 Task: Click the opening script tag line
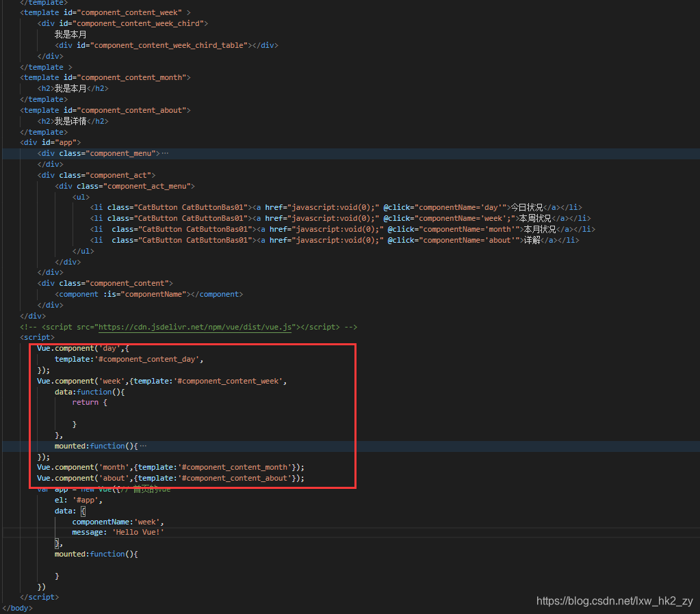pyautogui.click(x=37, y=337)
